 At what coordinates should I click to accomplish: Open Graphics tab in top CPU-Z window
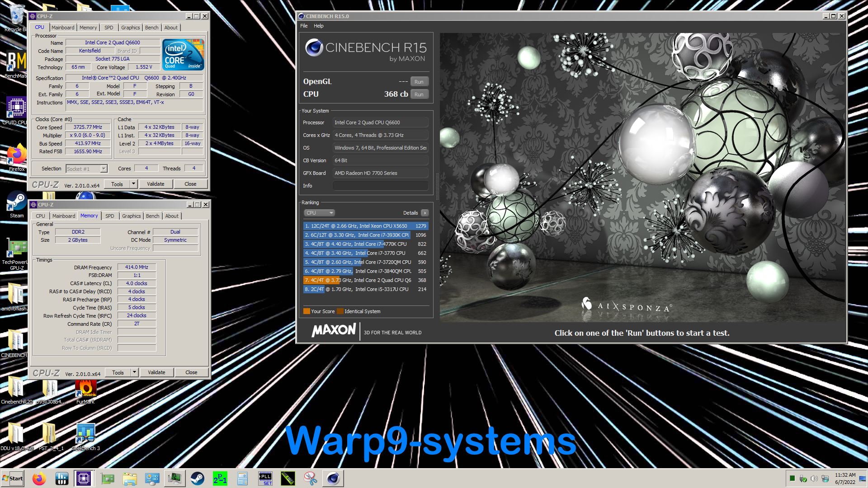[x=131, y=28]
